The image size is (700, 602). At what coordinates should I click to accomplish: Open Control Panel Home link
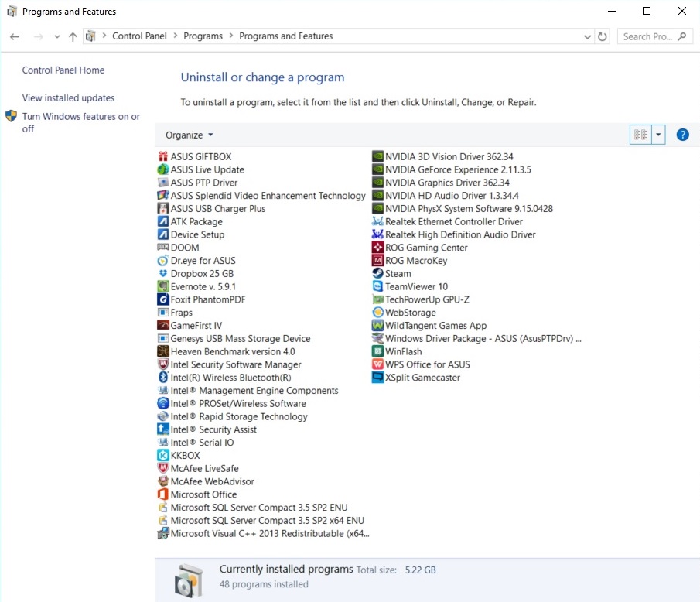point(63,70)
